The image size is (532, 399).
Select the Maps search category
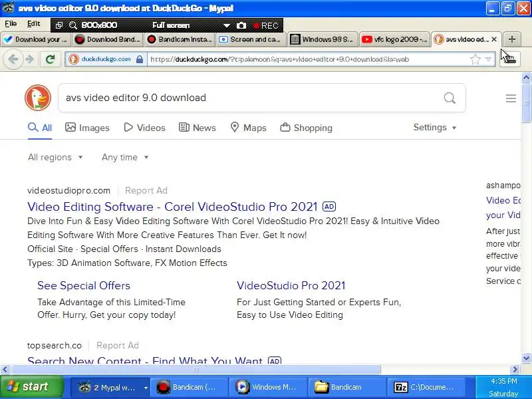248,128
